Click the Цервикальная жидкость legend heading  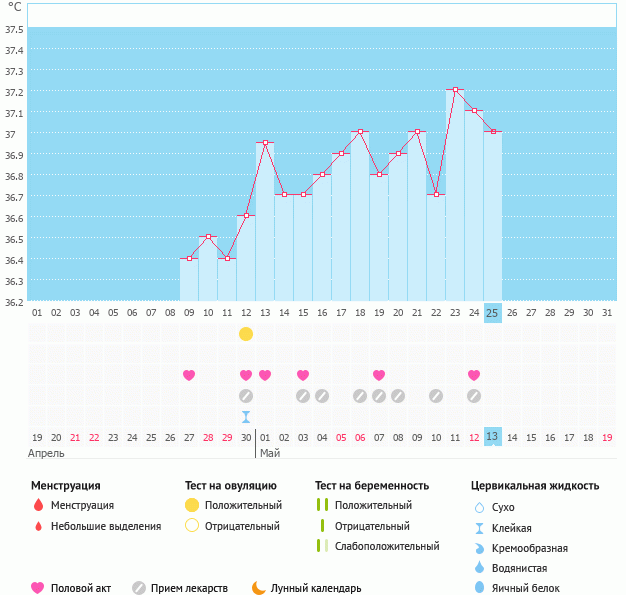click(535, 486)
